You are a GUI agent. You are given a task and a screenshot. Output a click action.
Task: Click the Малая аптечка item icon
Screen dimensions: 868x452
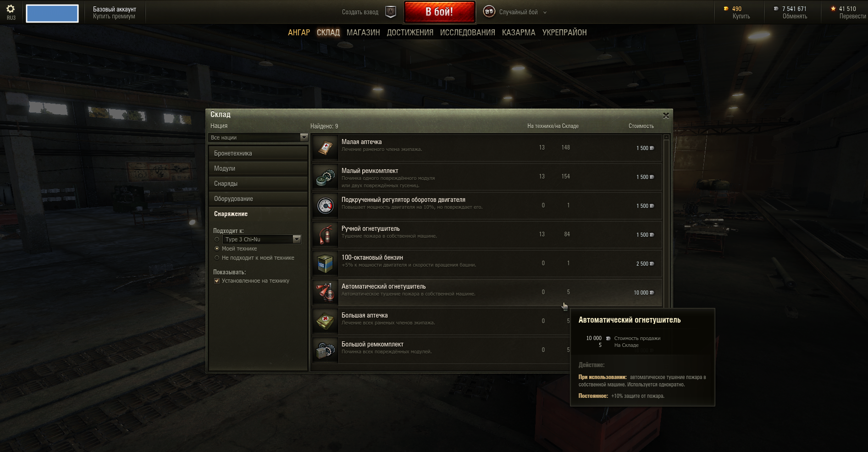click(325, 148)
